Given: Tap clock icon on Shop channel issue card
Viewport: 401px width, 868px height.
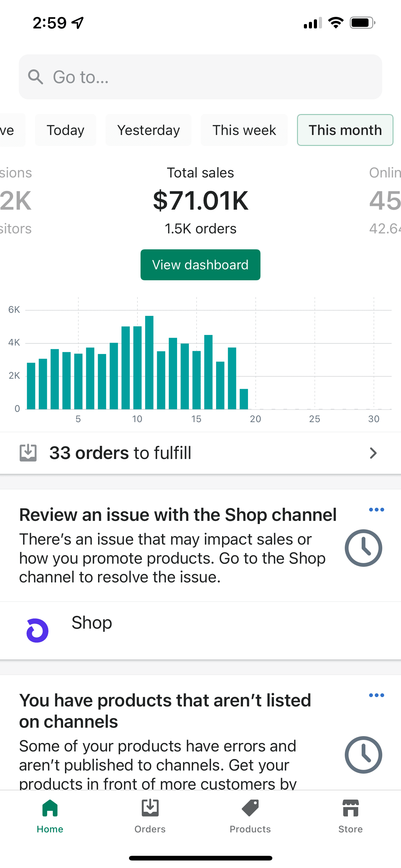Looking at the screenshot, I should click(x=363, y=548).
